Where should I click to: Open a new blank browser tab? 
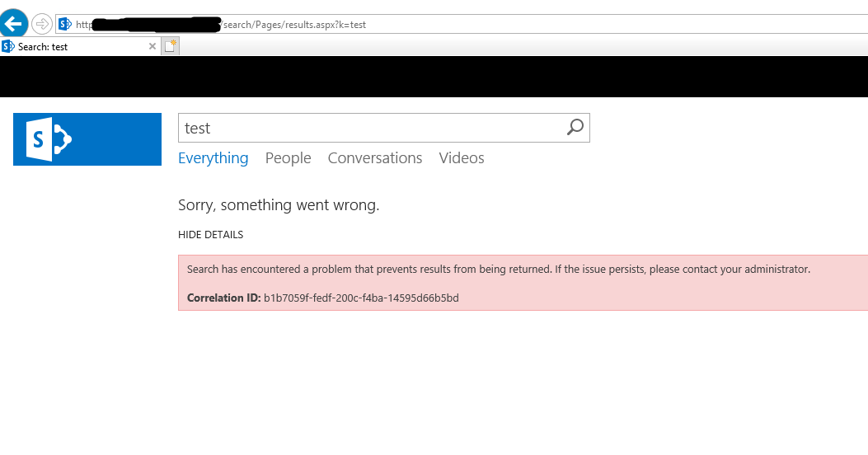(x=171, y=47)
